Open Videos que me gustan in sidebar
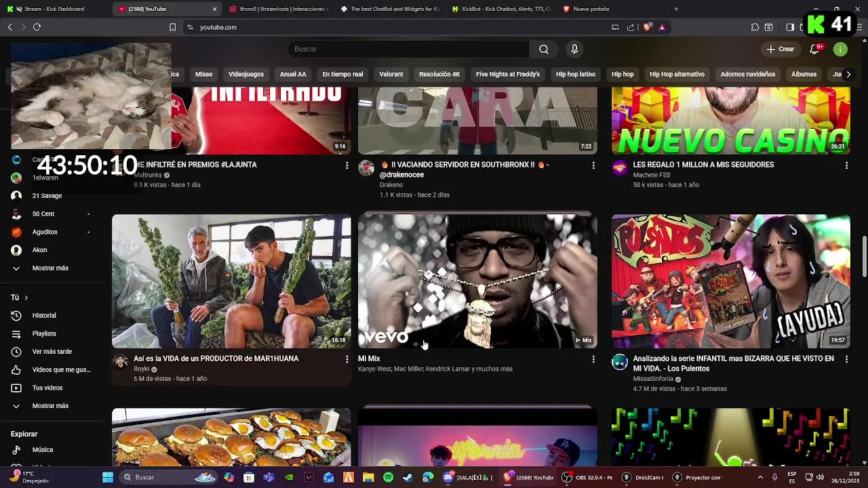This screenshot has width=868, height=488. tap(52, 369)
